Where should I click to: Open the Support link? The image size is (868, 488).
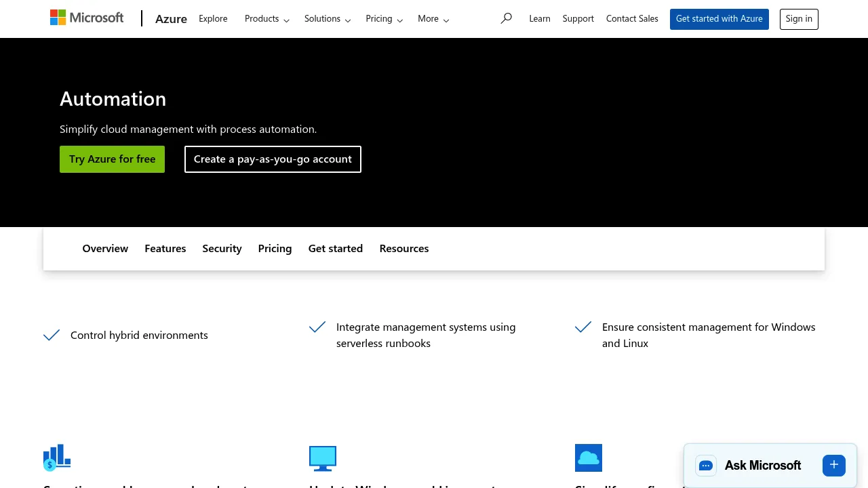pyautogui.click(x=578, y=19)
